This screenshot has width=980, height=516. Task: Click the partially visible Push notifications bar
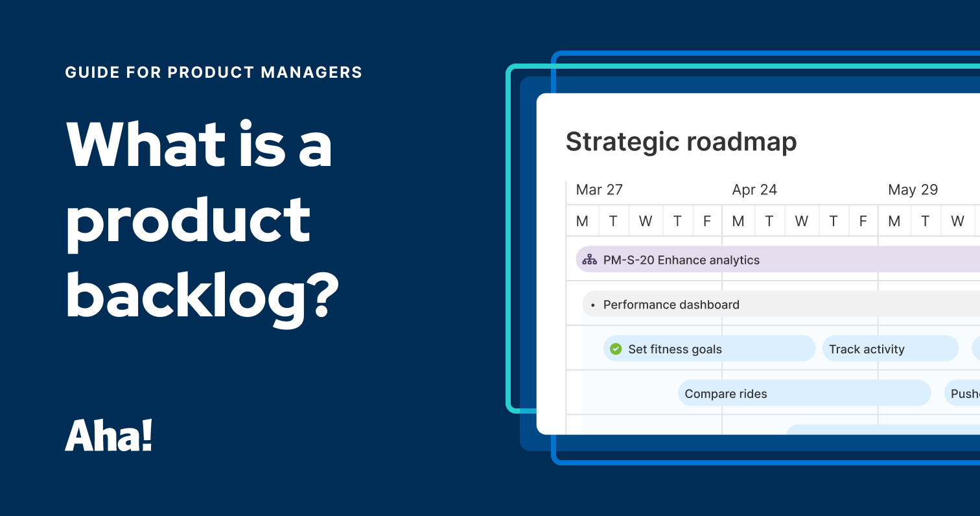click(x=966, y=393)
